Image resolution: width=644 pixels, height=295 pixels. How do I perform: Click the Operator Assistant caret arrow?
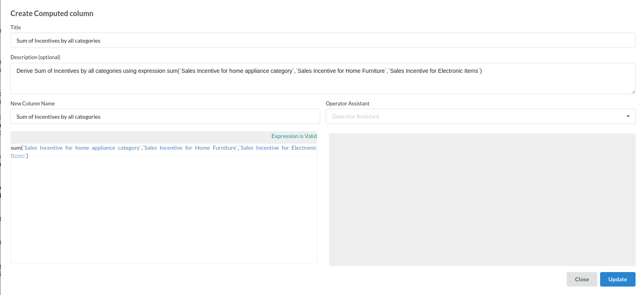628,117
